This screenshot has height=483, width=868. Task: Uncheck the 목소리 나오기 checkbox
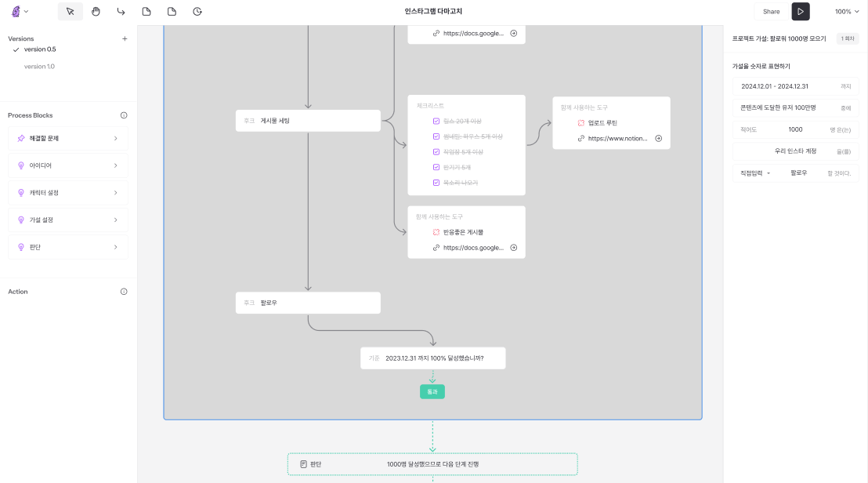tap(436, 183)
